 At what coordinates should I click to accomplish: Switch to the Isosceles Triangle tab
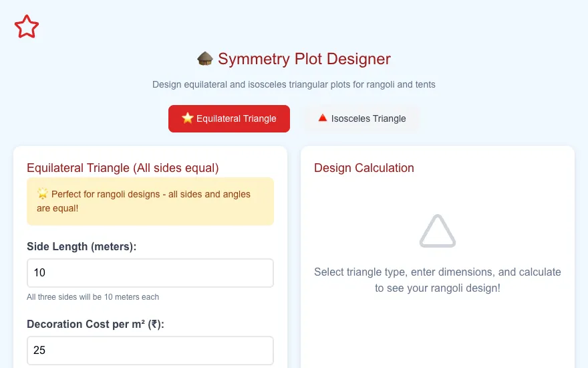tap(362, 118)
